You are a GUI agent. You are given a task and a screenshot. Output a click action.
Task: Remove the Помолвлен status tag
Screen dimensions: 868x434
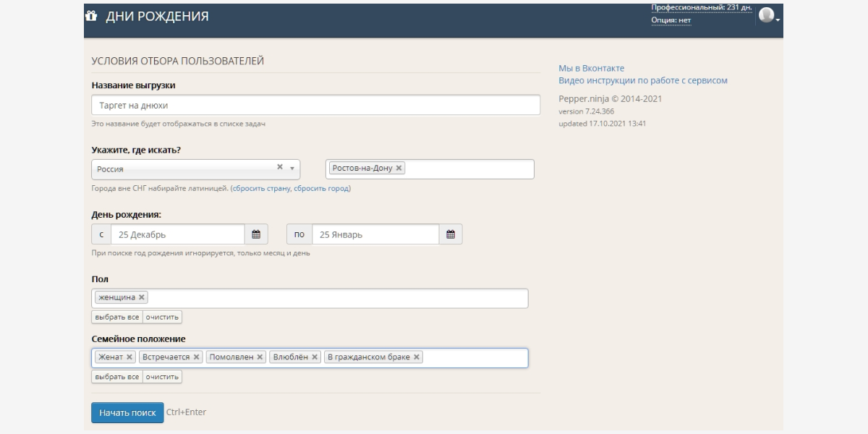click(260, 357)
